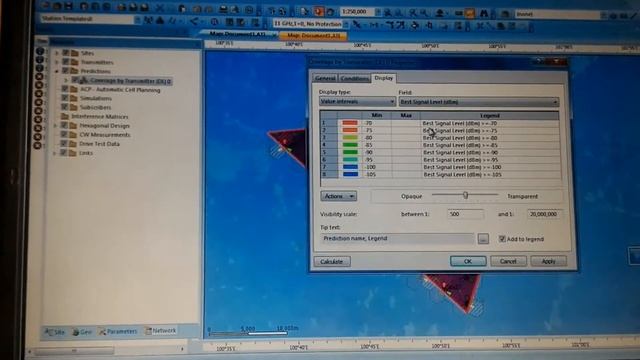Click the binoculars find icon in toolbar
The height and width of the screenshot is (360, 640).
484,13
